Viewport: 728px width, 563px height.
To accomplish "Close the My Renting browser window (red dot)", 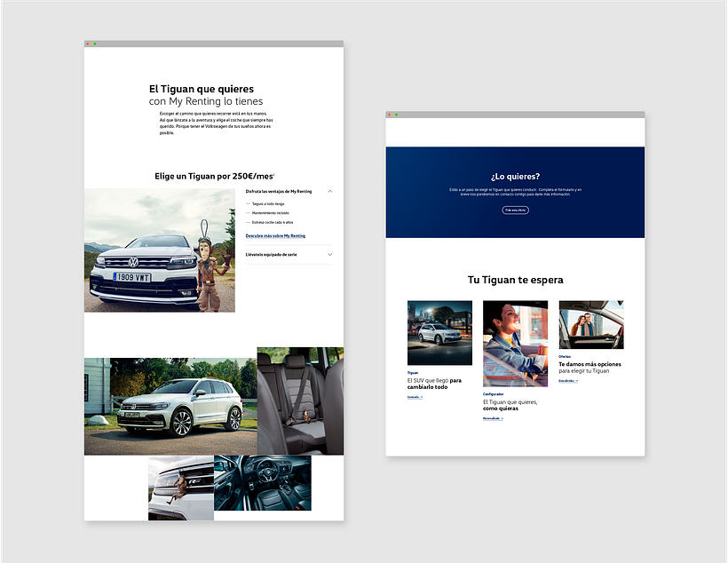I will [x=87, y=44].
